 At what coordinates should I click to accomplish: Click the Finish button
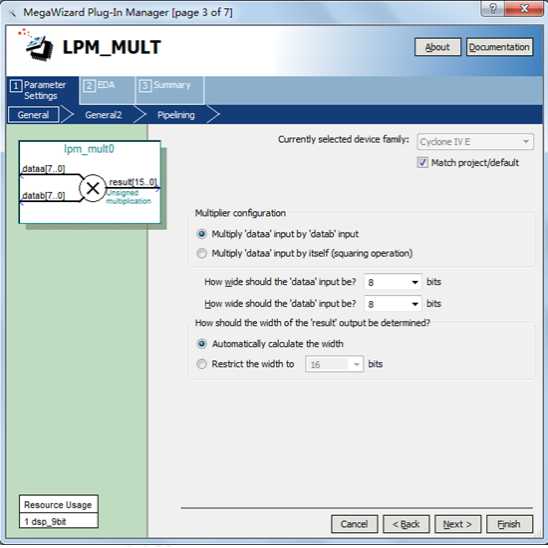509,524
